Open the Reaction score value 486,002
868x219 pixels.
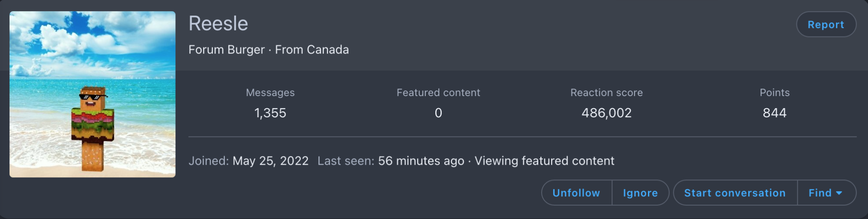point(606,113)
